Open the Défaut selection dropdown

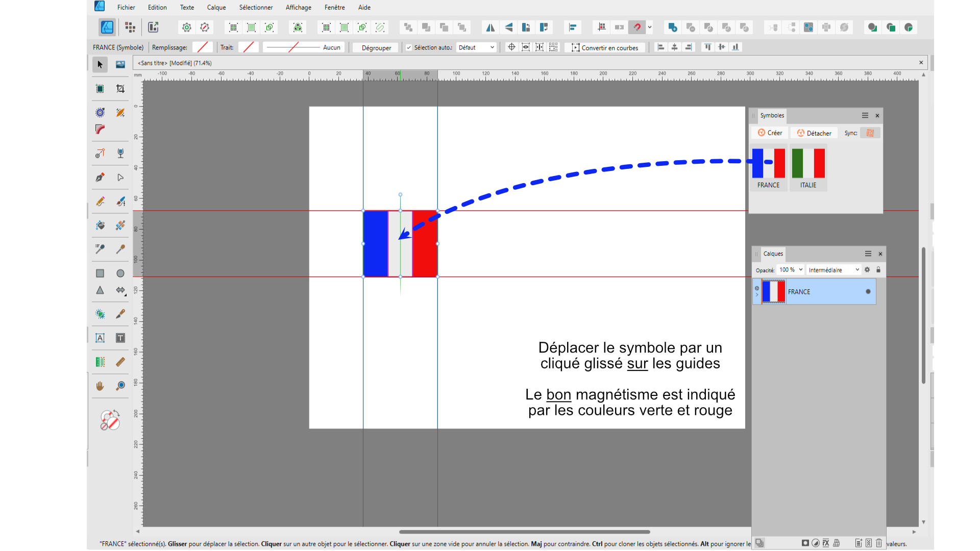coord(476,47)
